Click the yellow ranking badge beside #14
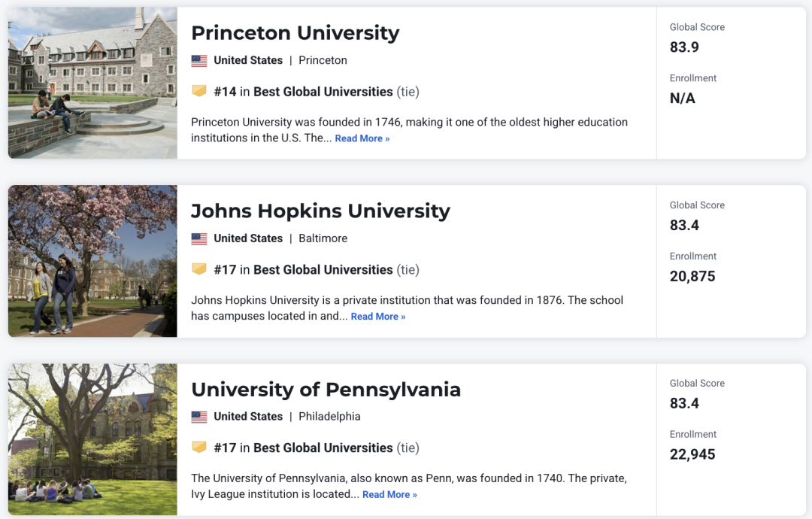Viewport: 812px width, 519px height. pyautogui.click(x=198, y=91)
